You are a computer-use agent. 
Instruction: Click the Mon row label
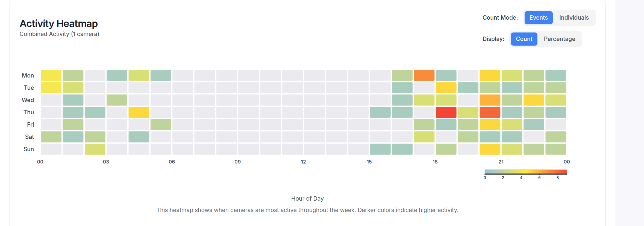(x=28, y=75)
